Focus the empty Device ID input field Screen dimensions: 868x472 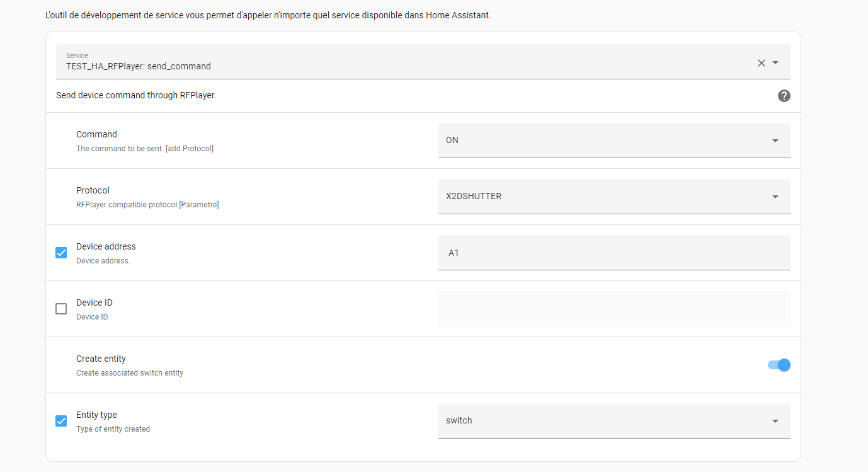click(614, 309)
